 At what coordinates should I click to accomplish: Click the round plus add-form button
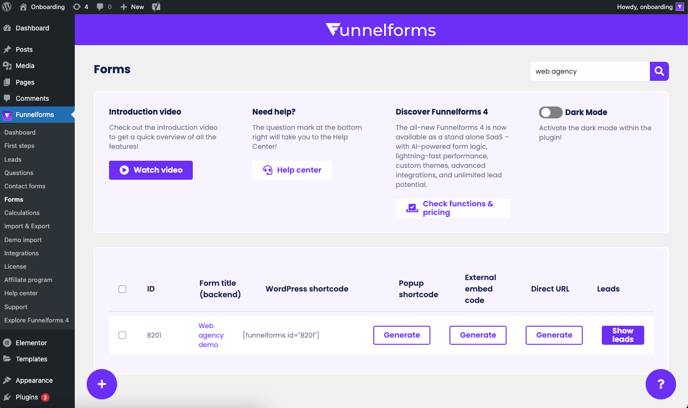pyautogui.click(x=102, y=384)
